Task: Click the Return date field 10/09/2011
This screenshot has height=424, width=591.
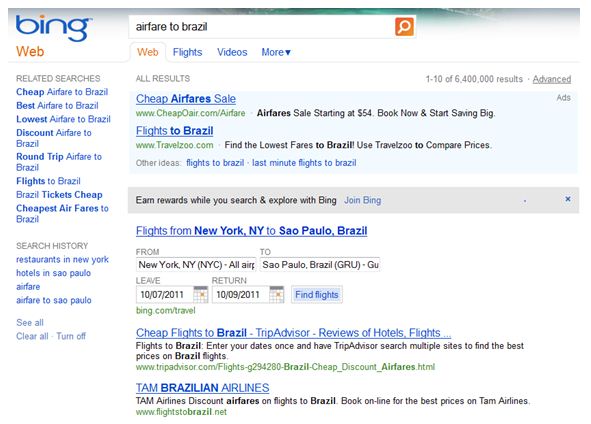Action: point(240,294)
